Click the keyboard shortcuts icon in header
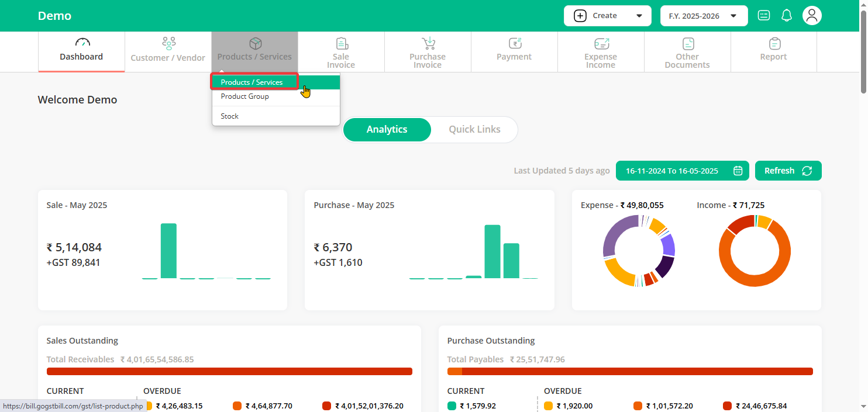Screen dimensions: 868x412 tap(763, 16)
